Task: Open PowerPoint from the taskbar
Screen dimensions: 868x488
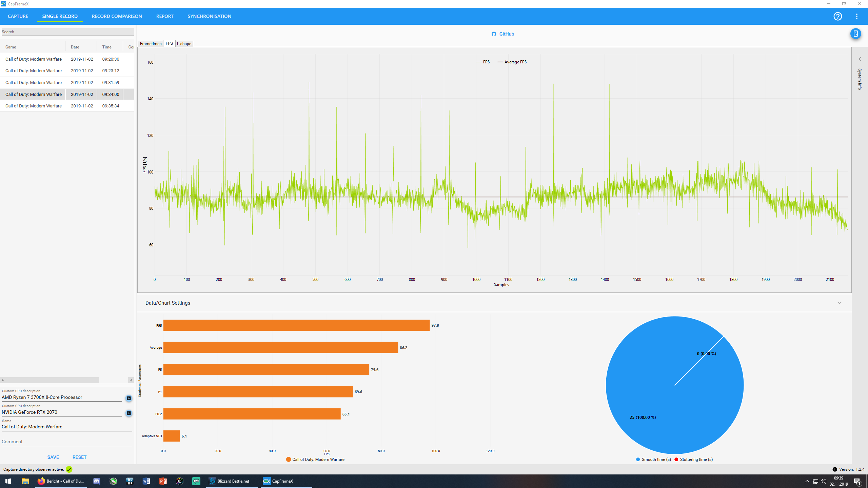Action: click(x=163, y=481)
